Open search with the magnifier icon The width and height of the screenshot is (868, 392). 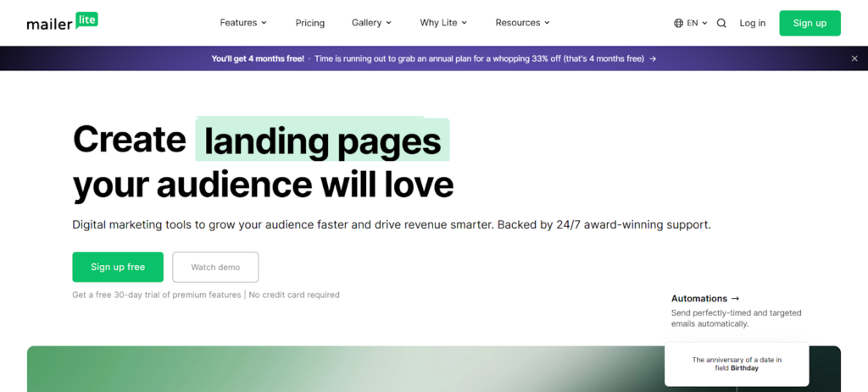coord(721,24)
